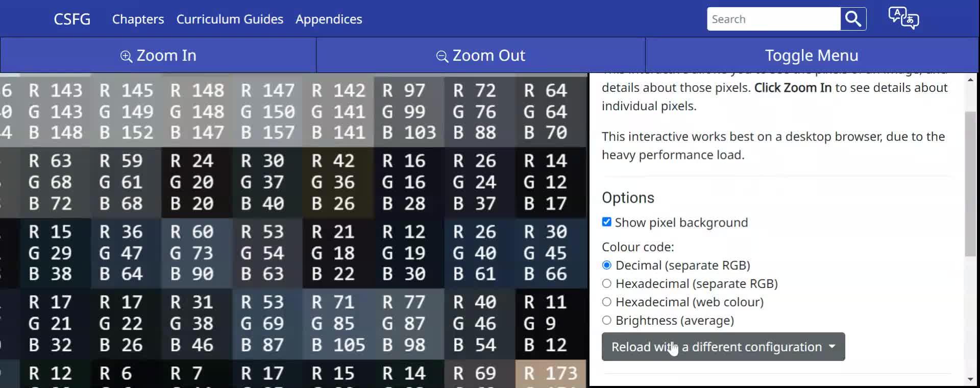Uncheck Show pixel background checkbox

pos(607,222)
